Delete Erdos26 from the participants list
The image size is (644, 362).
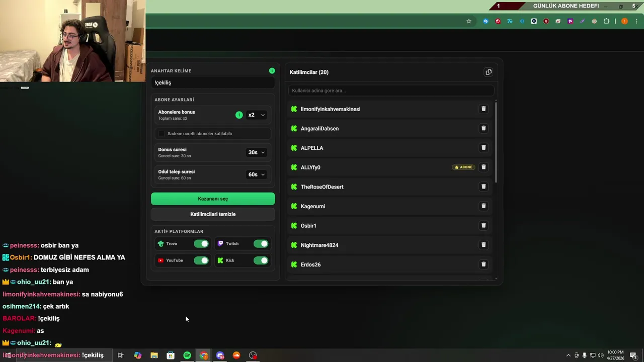[484, 264]
